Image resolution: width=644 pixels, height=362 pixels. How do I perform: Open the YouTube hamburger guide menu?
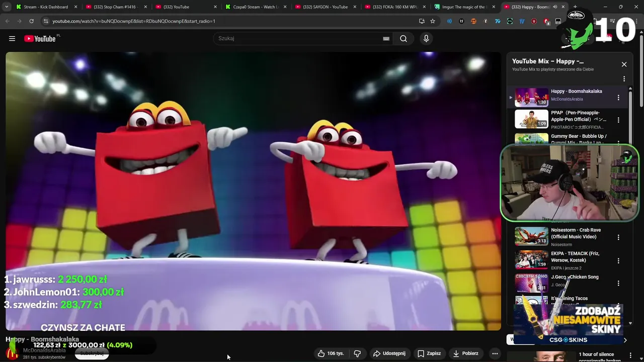tap(12, 39)
